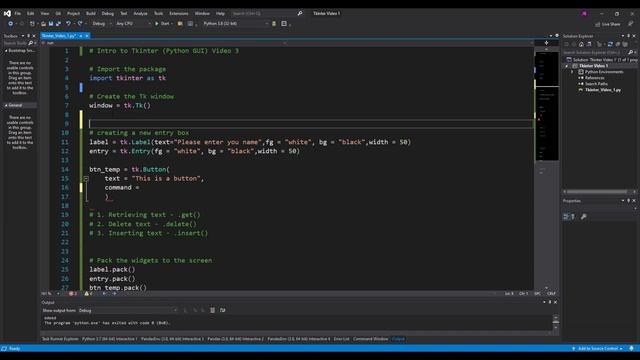640x360 pixels.
Task: Open the Extensions menu
Action: point(179,13)
